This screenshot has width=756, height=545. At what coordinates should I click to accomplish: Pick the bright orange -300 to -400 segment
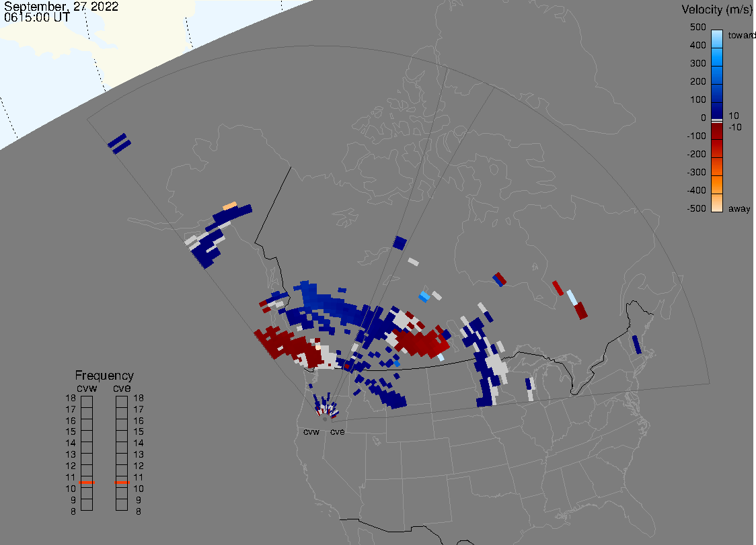click(x=717, y=185)
